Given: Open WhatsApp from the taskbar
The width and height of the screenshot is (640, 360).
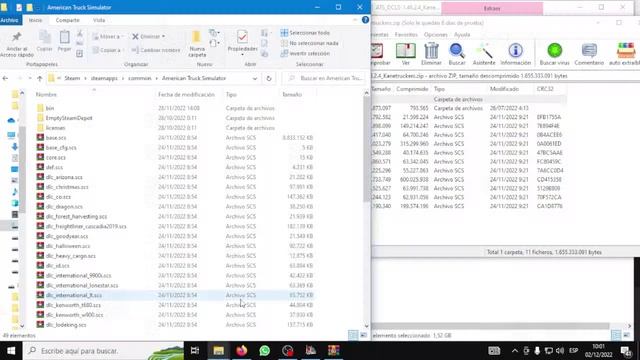Looking at the screenshot, I should [x=264, y=351].
